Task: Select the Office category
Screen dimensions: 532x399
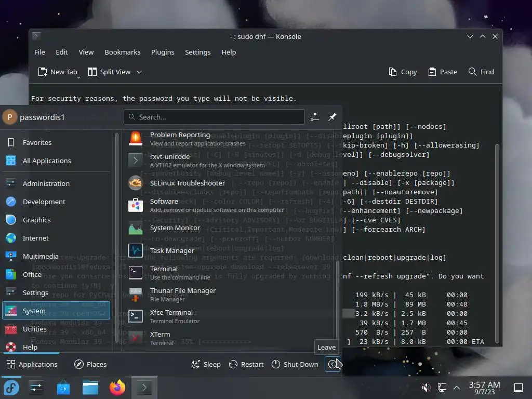Action: tap(56, 274)
